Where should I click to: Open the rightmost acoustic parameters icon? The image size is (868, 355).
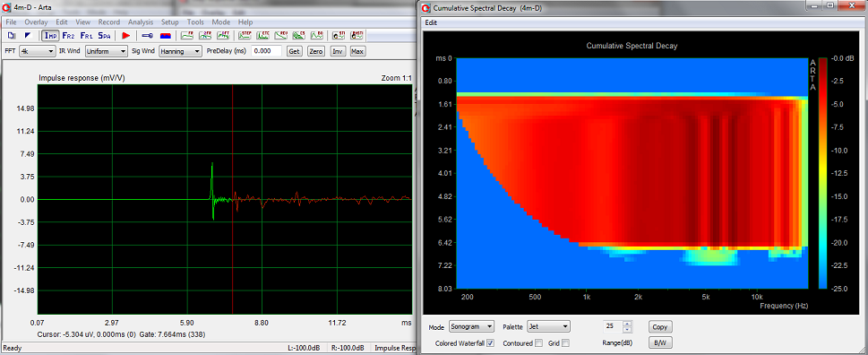coord(357,36)
